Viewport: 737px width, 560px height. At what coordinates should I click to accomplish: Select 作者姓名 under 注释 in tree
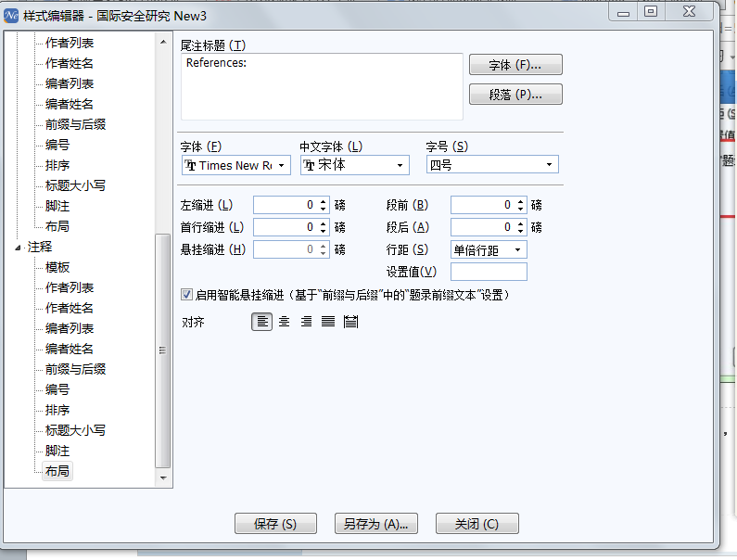point(70,308)
